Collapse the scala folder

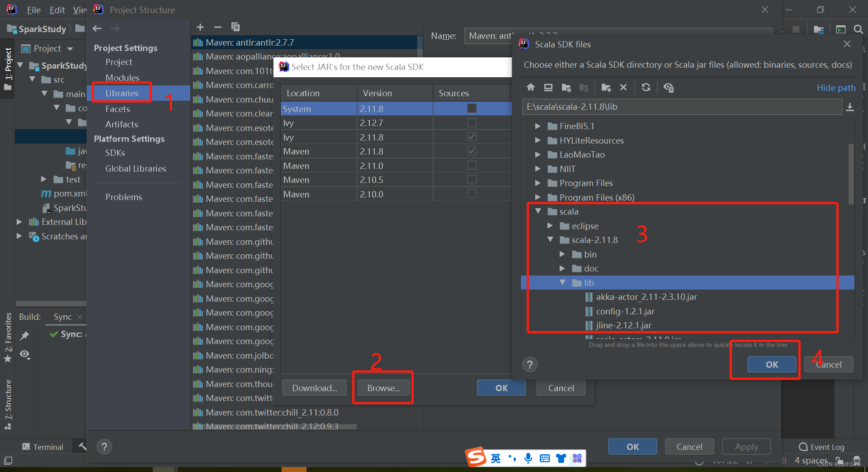538,211
